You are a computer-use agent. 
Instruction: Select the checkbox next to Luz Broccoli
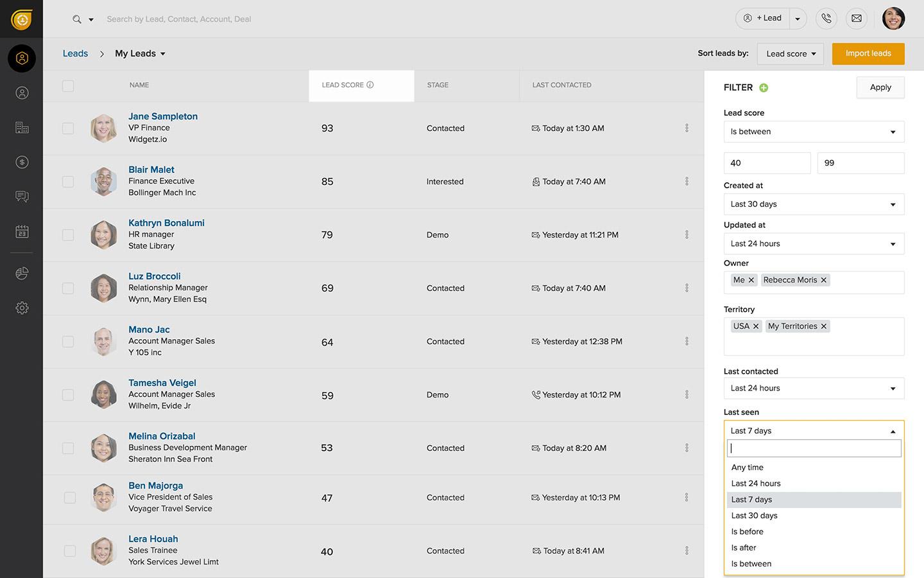click(68, 288)
